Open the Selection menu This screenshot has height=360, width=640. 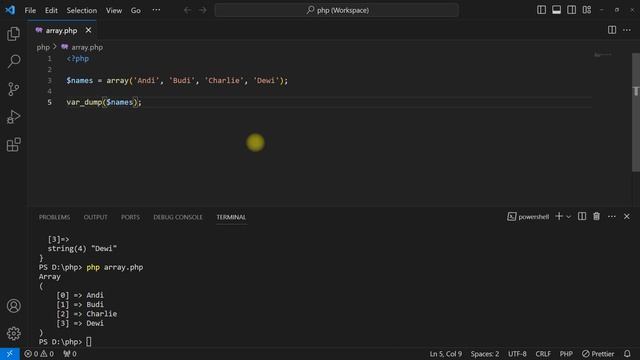pos(82,10)
